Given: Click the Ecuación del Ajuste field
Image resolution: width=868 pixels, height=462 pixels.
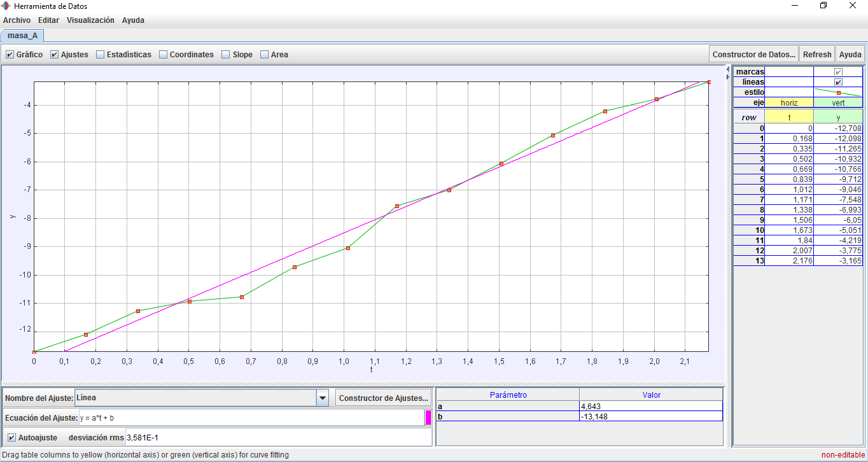Looking at the screenshot, I should click(x=251, y=418).
